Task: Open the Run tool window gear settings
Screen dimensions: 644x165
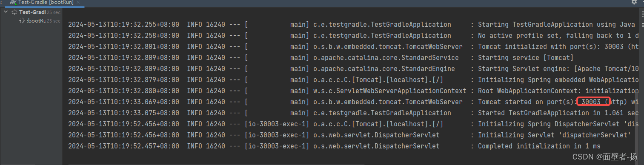Action: coord(634,2)
